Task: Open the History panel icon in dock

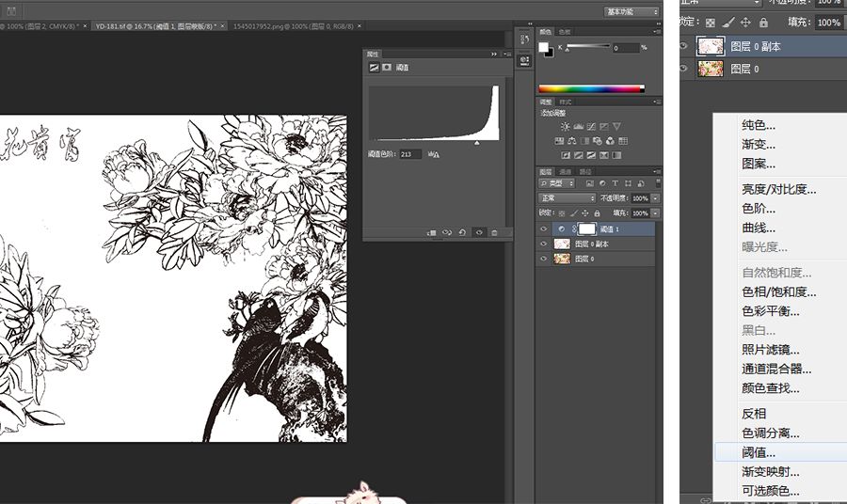Action: click(x=524, y=39)
